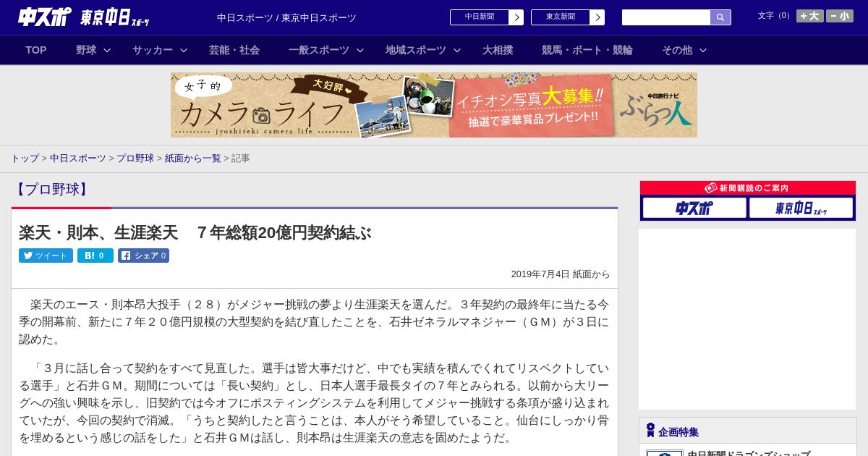Open the サッカー navigation item
Image resolution: width=868 pixels, height=456 pixels.
tap(153, 50)
